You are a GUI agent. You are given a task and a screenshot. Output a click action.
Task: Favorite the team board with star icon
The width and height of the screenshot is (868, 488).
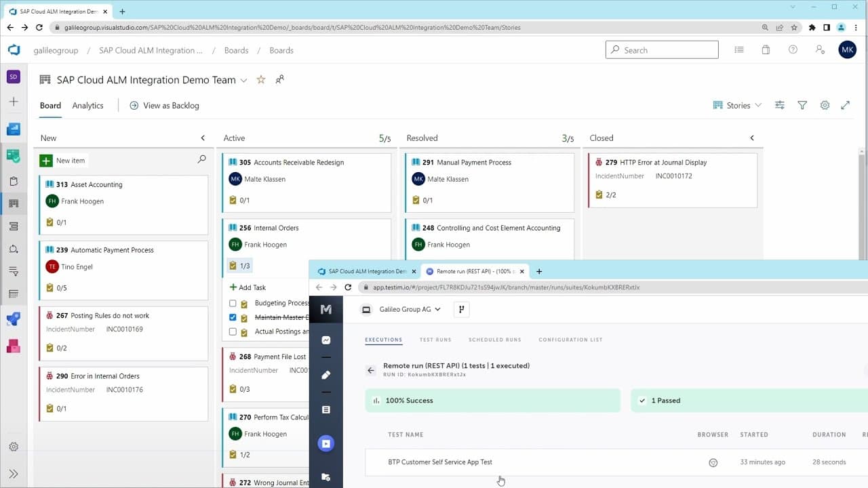261,80
